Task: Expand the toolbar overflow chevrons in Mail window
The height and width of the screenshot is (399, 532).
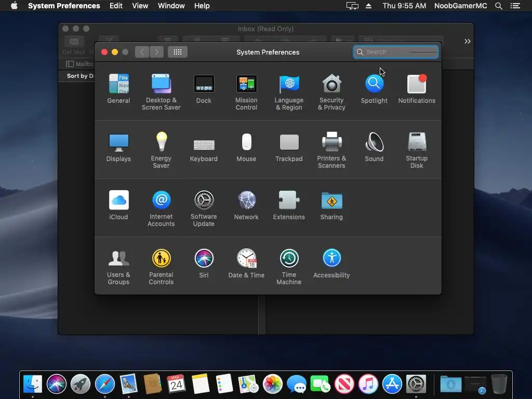Action: 467,42
